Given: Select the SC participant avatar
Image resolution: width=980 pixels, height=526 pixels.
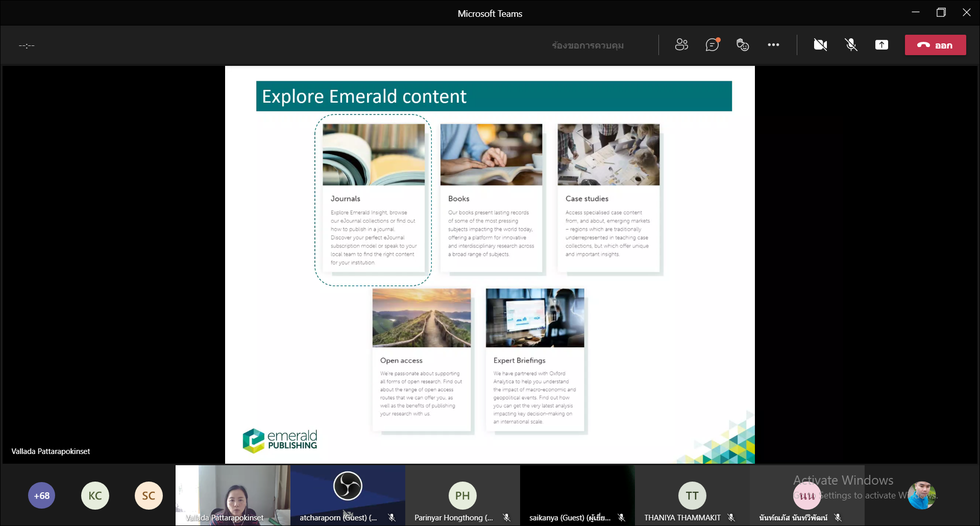Looking at the screenshot, I should pos(149,495).
